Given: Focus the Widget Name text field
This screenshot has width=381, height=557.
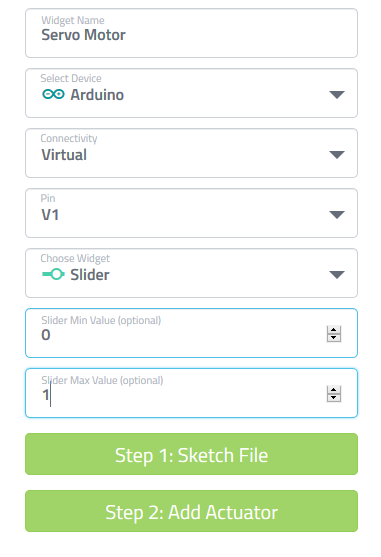Looking at the screenshot, I should [191, 33].
